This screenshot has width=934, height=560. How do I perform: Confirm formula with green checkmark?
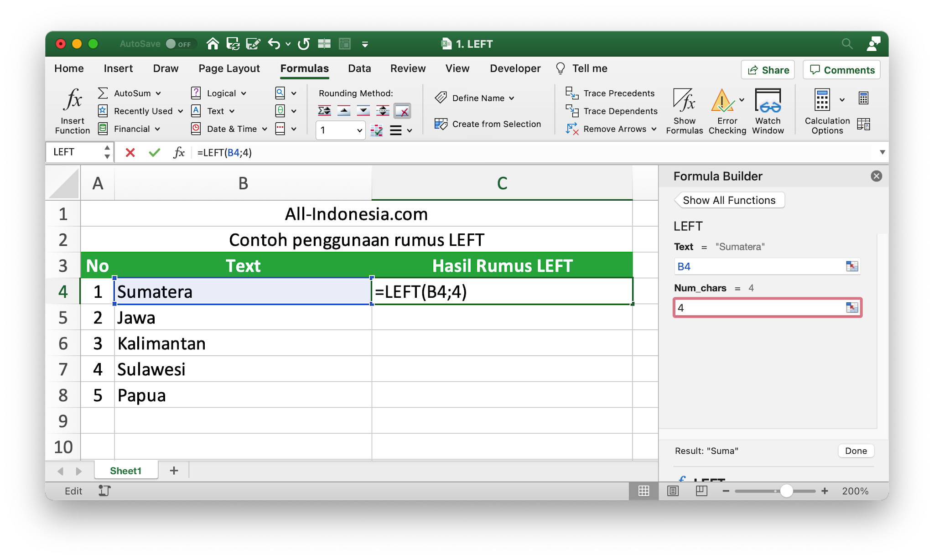point(155,152)
